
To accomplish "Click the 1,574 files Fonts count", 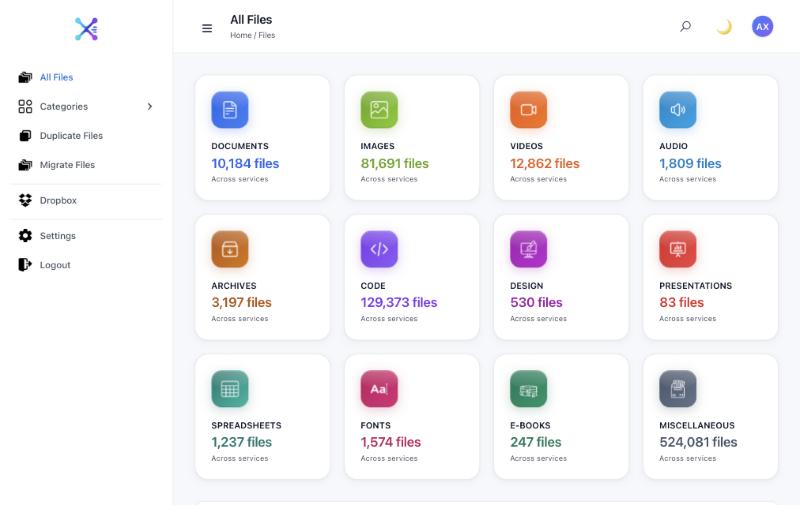I will 391,442.
